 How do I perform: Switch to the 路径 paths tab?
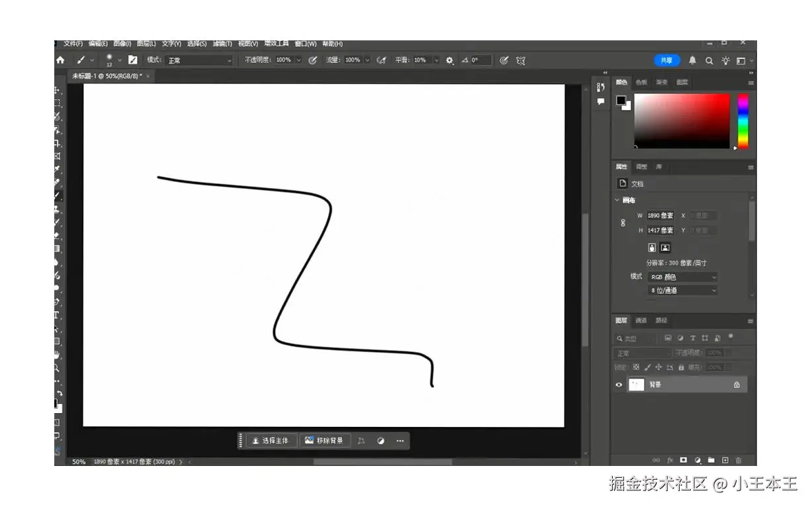coord(661,320)
